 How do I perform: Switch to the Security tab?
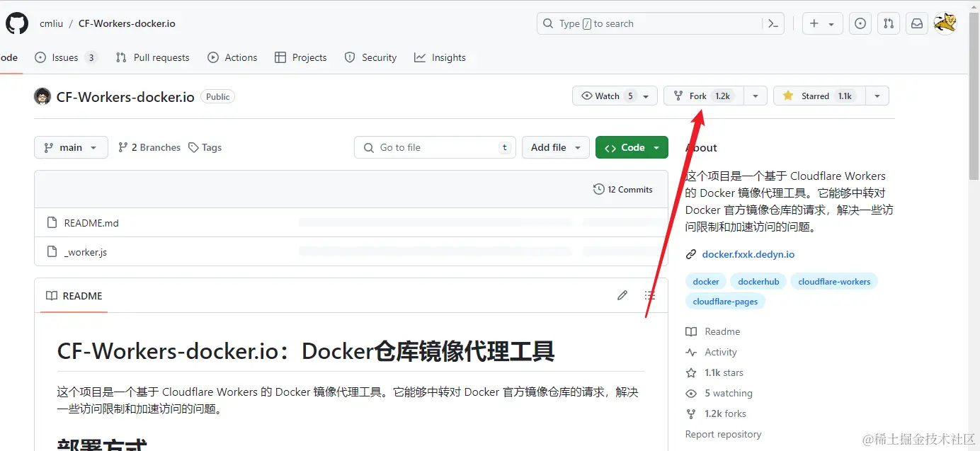tap(370, 57)
